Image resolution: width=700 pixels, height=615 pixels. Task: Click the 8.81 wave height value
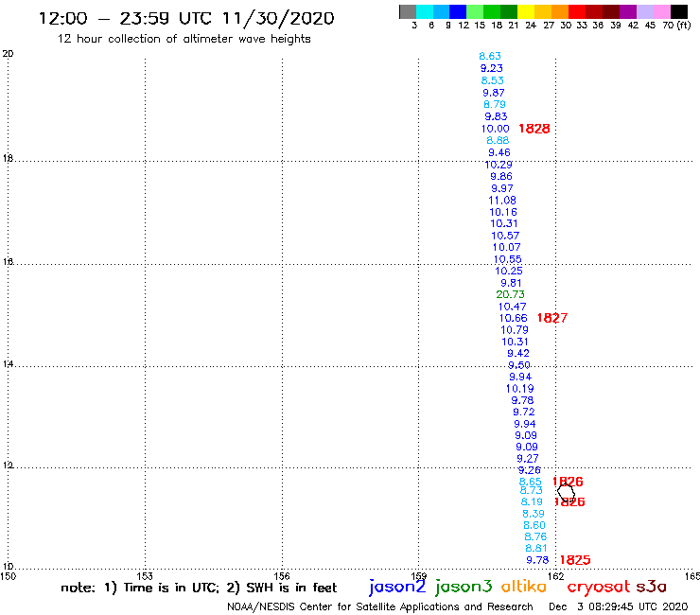click(536, 549)
